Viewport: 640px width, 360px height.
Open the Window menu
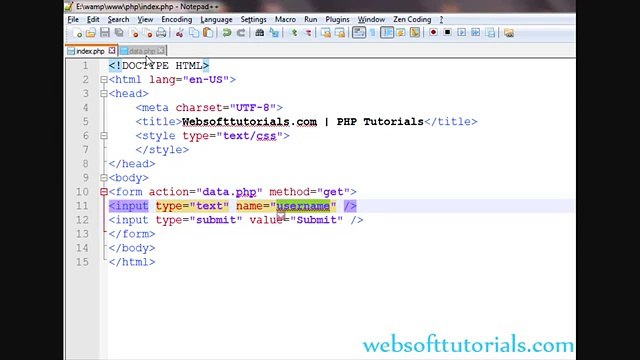coord(371,20)
